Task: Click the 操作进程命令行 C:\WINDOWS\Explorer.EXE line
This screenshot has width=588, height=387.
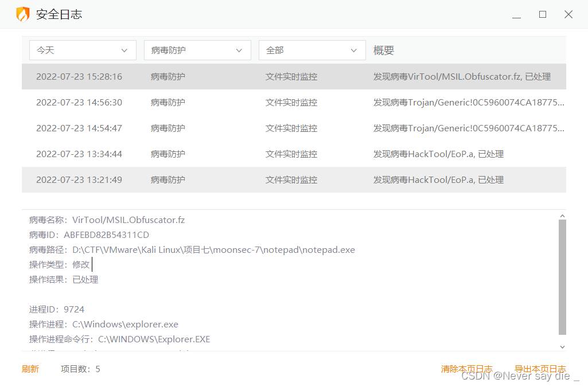Action: click(x=120, y=339)
